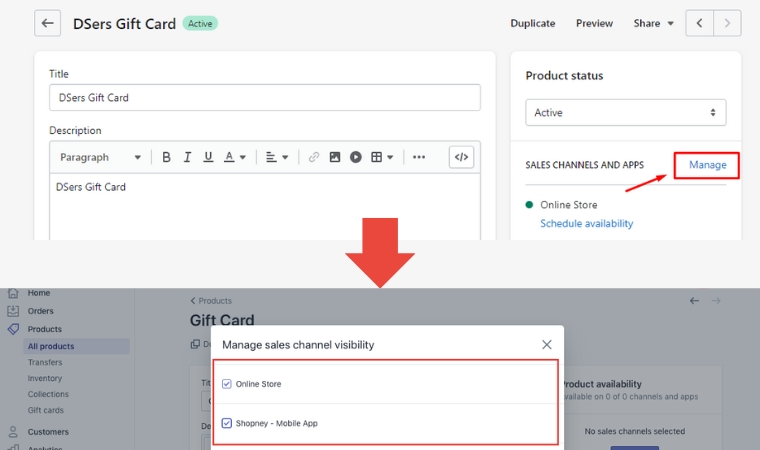Viewport: 760px width, 450px height.
Task: Click the Orders inbox icon in sidebar
Action: [13, 311]
